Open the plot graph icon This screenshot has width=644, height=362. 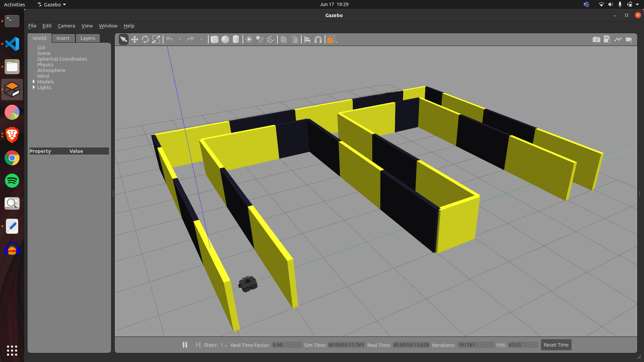618,40
